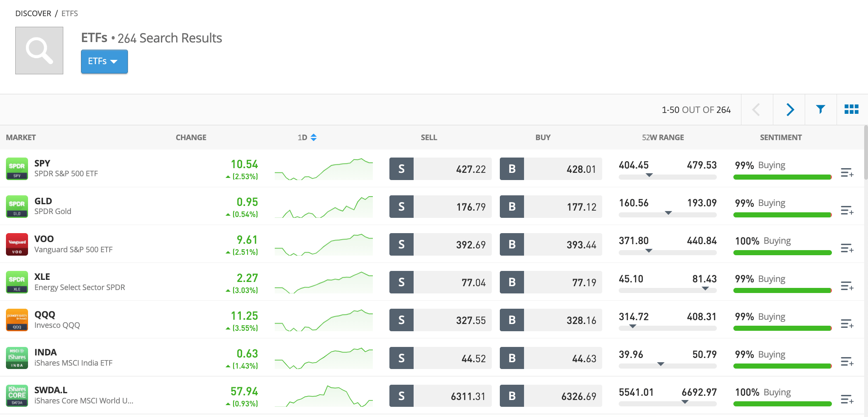Click the 1-50 OUT OF 264 counter
868x417 pixels.
point(696,110)
